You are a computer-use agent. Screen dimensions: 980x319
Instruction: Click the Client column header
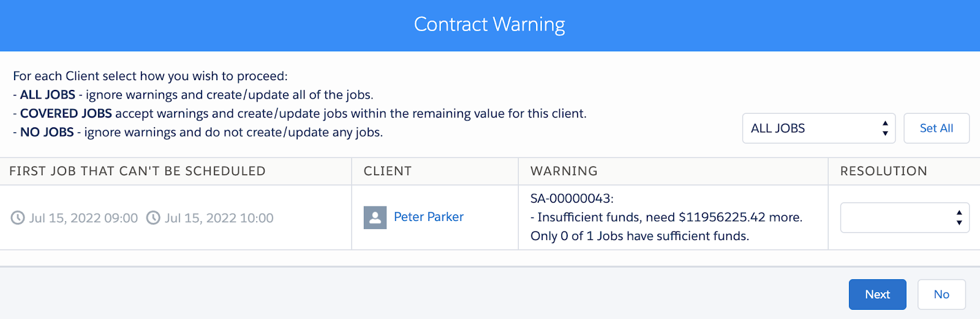388,171
